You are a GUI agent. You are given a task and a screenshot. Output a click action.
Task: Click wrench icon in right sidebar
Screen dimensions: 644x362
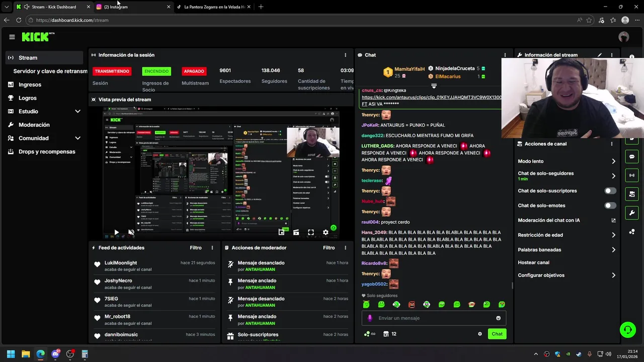[632, 213]
